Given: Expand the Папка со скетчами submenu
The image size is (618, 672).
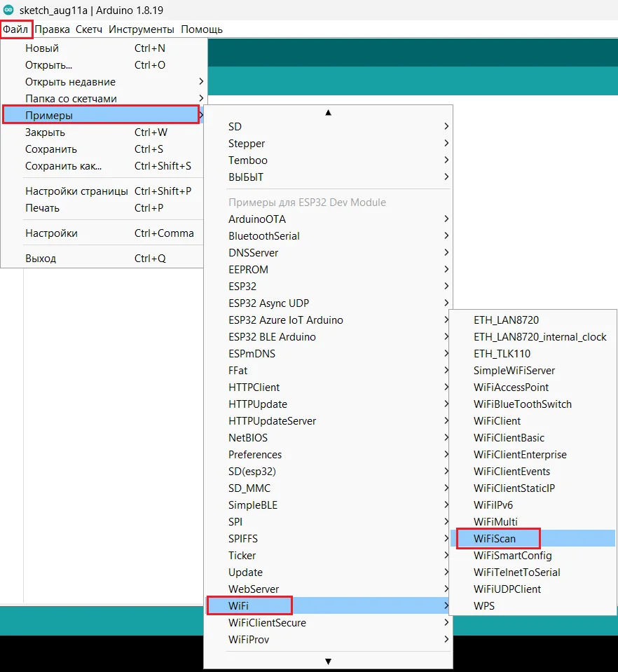Looking at the screenshot, I should tap(71, 99).
